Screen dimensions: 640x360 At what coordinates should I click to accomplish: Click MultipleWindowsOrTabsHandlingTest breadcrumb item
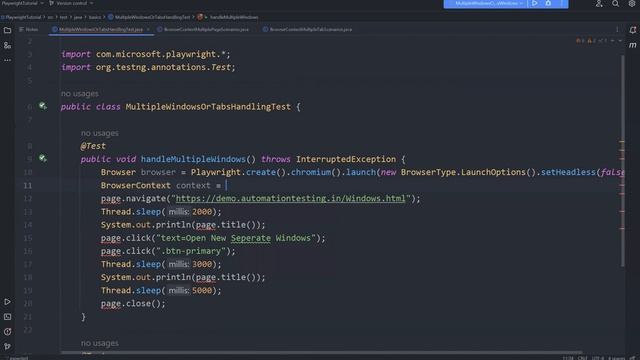coord(149,17)
